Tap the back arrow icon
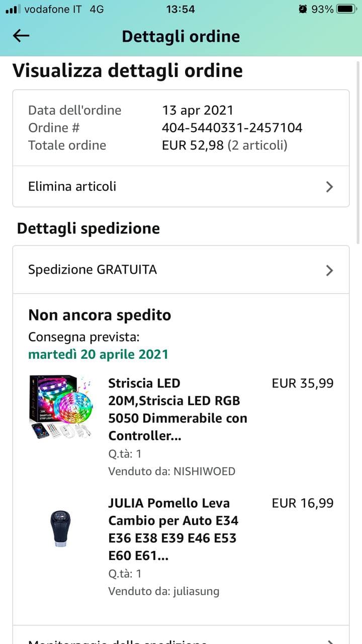This screenshot has width=362, height=644. 21,35
